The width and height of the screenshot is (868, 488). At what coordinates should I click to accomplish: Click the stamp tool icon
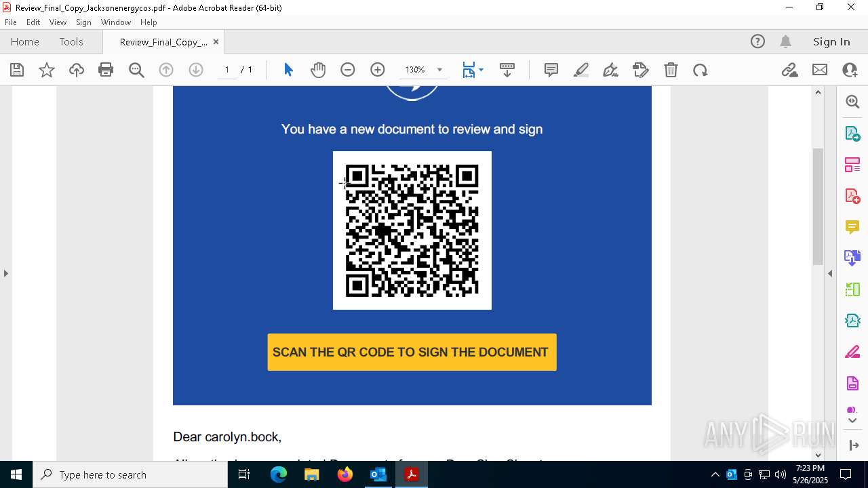pos(640,70)
